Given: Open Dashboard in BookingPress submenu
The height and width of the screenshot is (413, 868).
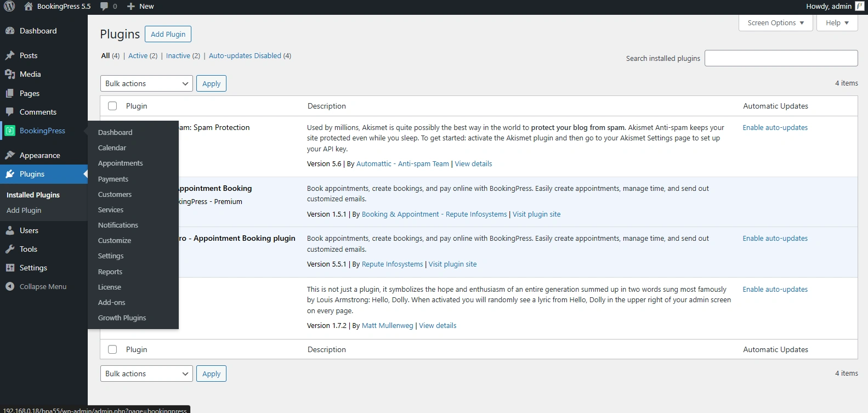Looking at the screenshot, I should [x=115, y=133].
